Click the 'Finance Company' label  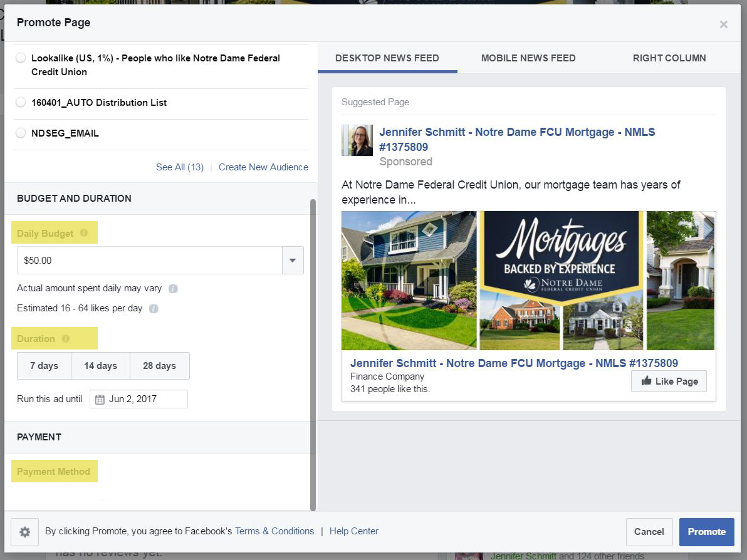(x=387, y=376)
